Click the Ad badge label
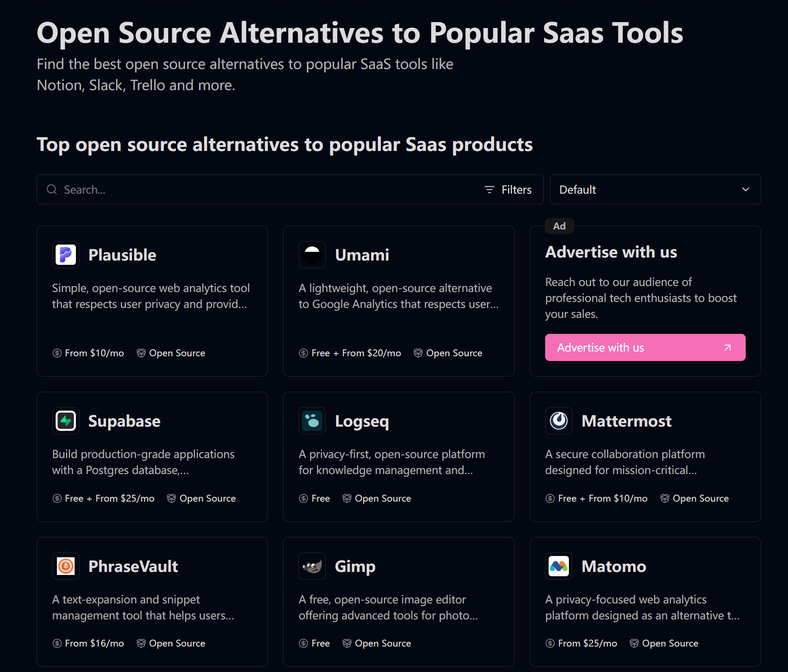 pyautogui.click(x=559, y=226)
